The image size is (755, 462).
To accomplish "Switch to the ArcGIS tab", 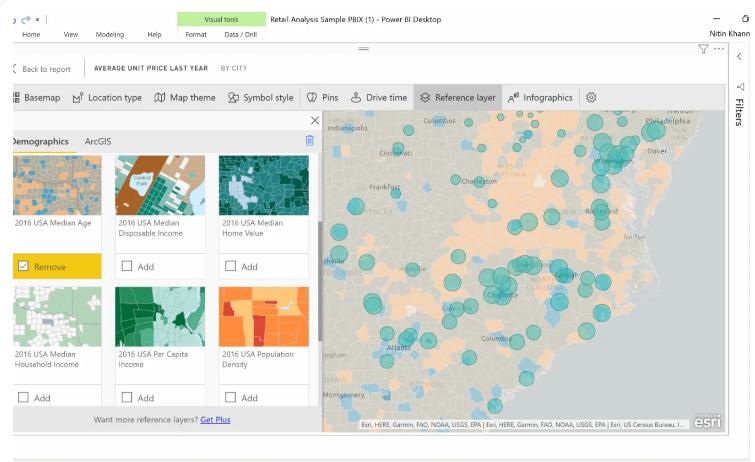I will pyautogui.click(x=98, y=142).
